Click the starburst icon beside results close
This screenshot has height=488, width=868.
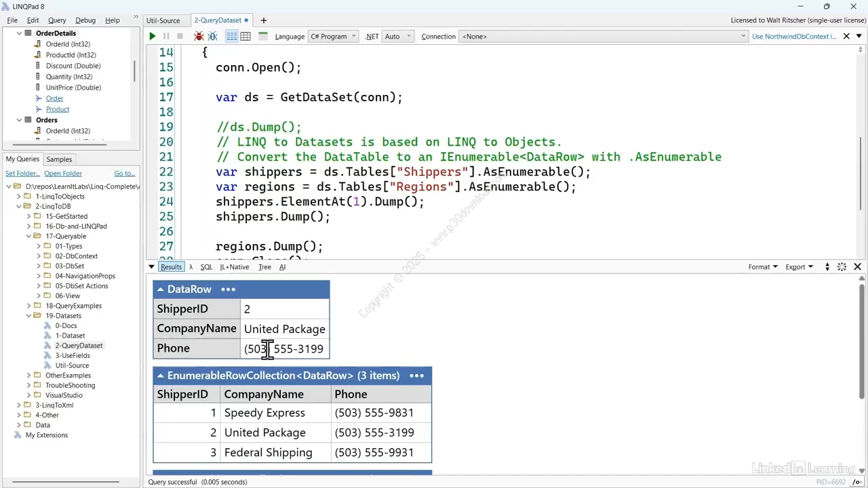842,267
